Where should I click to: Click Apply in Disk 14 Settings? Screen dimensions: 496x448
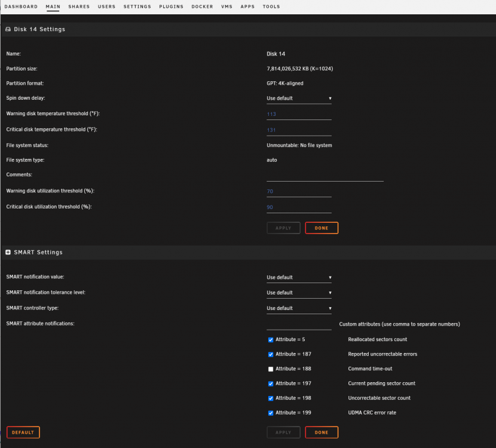pyautogui.click(x=283, y=228)
